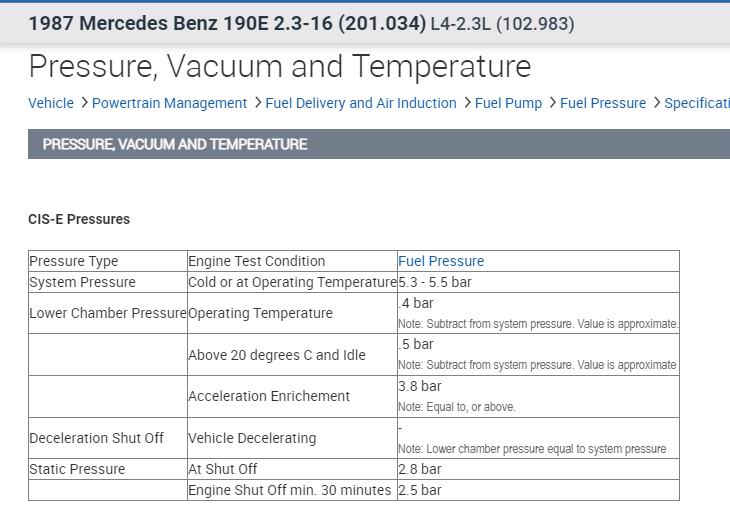Open Fuel Delivery and Air Induction breadcrumb
This screenshot has width=730, height=511.
(361, 103)
